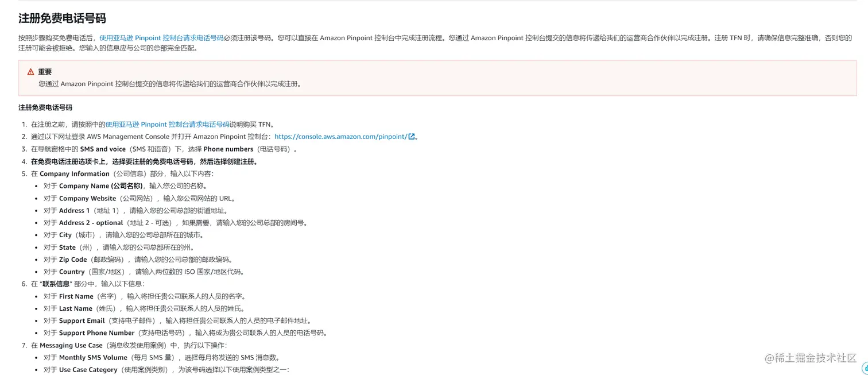Click the Monthly SMS Volume bullet text
This screenshot has height=375, width=868.
pos(161,357)
